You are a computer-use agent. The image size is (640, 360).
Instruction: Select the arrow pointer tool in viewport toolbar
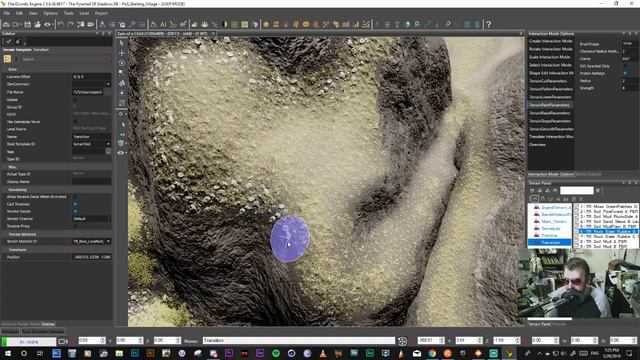[121, 43]
